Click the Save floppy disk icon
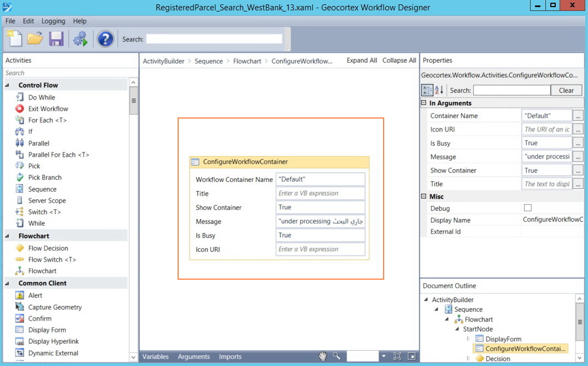The width and height of the screenshot is (588, 366). click(x=56, y=39)
